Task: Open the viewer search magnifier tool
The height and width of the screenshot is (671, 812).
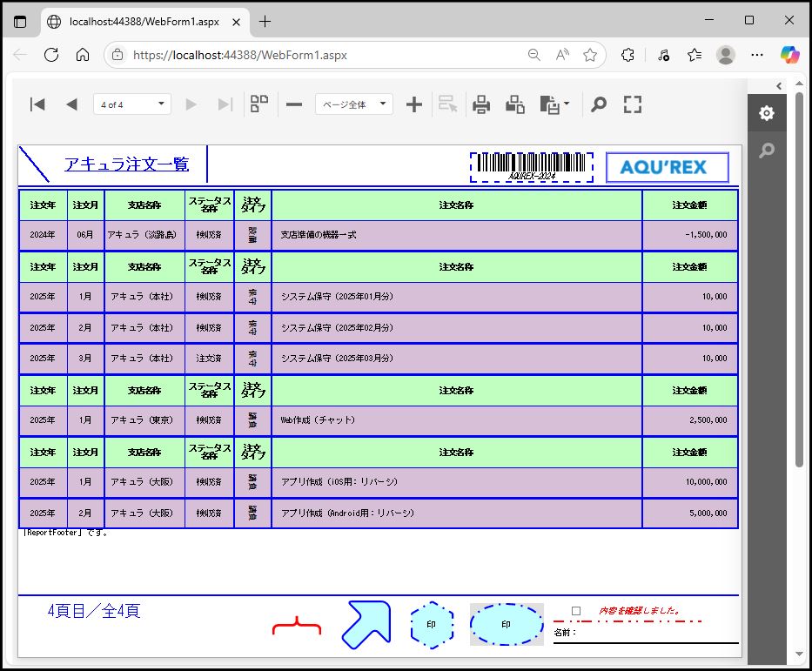Action: 598,104
